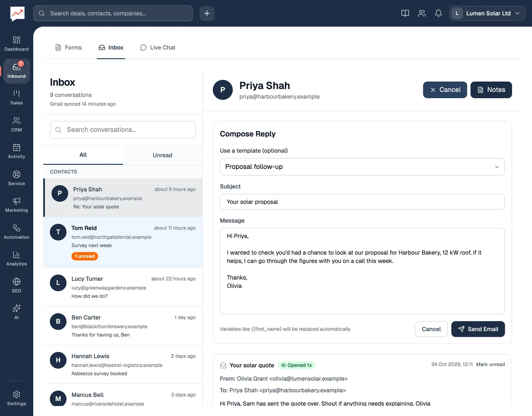
Task: Select the Priya Shah conversation row
Action: [x=123, y=198]
